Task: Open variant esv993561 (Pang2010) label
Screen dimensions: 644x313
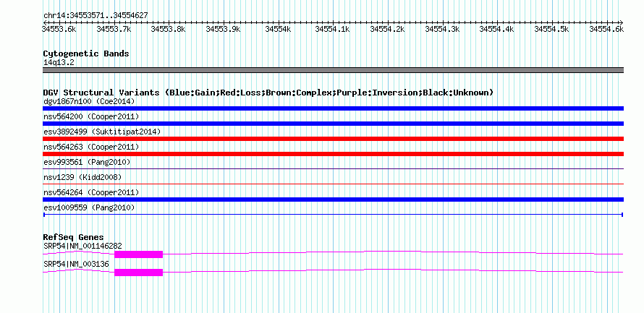Action: tap(87, 162)
